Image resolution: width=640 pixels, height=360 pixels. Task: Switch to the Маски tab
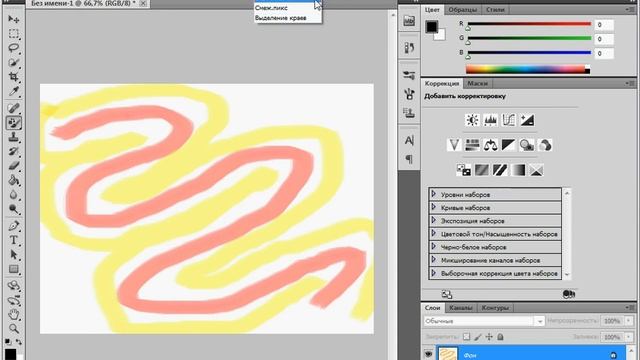[x=477, y=83]
